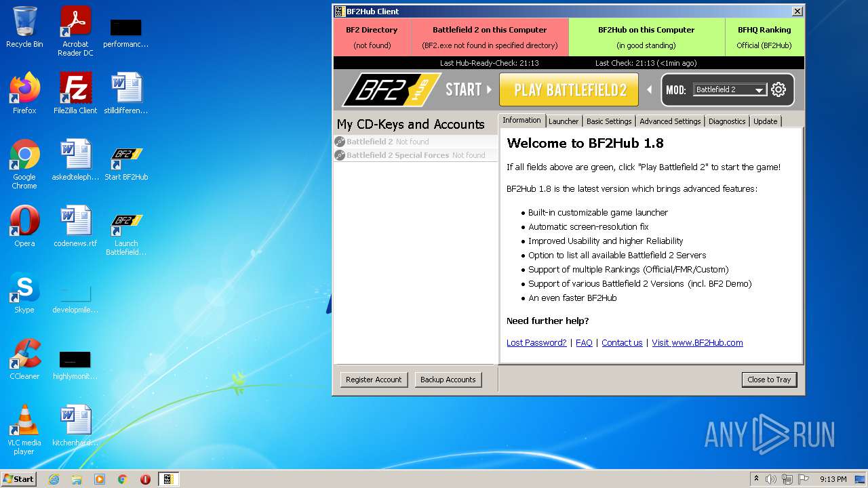
Task: Click the disc icon beside Special Forces
Action: click(x=340, y=155)
